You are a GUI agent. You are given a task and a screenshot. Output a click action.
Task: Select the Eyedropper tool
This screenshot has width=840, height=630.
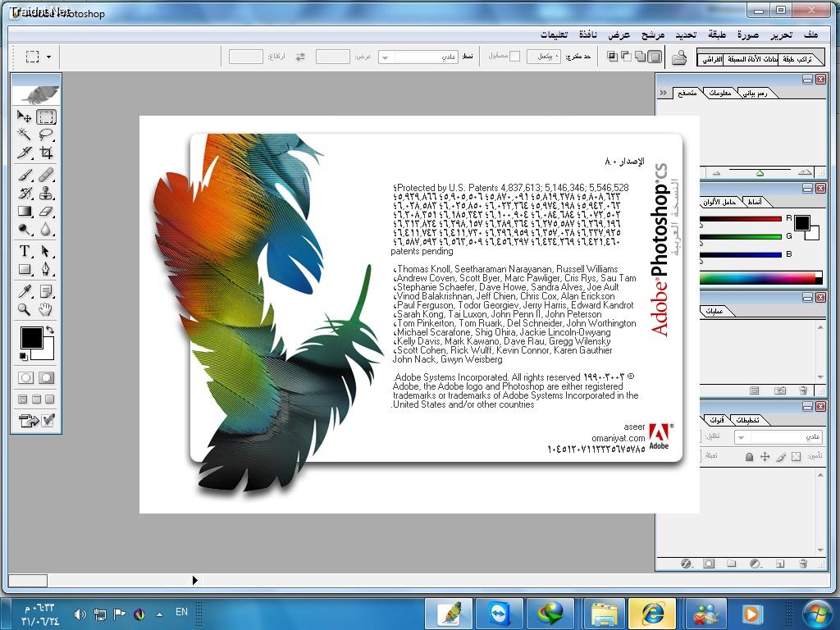pyautogui.click(x=24, y=291)
